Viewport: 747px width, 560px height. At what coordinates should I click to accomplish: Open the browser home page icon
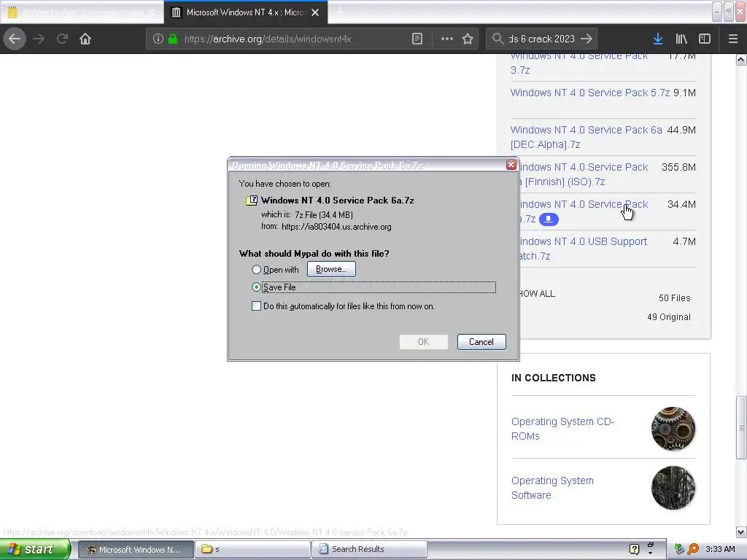click(x=85, y=39)
